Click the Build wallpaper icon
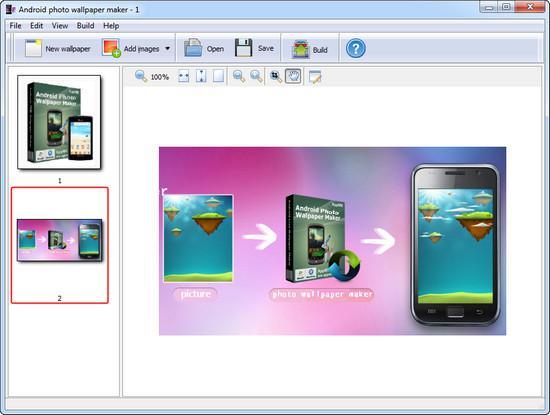The height and width of the screenshot is (415, 550). click(x=300, y=49)
